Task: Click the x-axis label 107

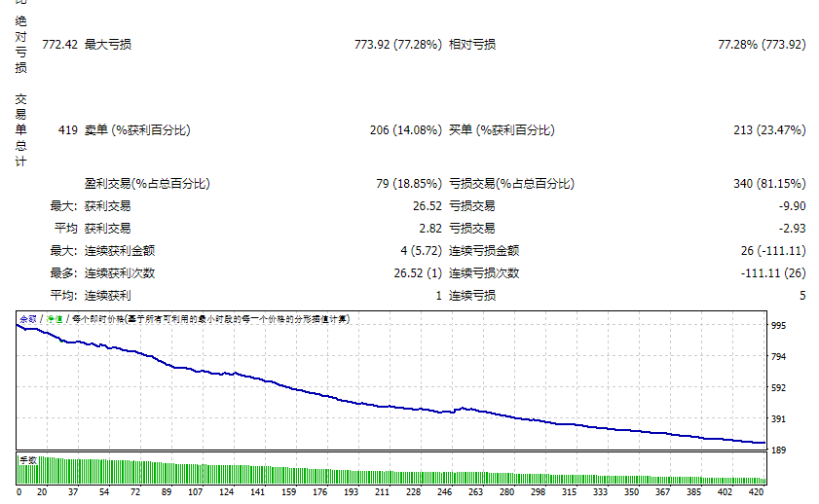Action: (195, 492)
